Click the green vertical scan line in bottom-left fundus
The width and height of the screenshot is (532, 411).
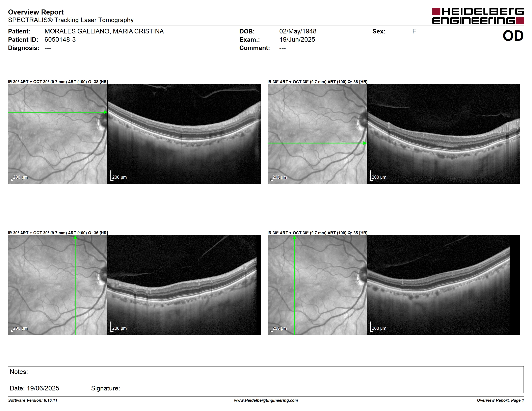point(75,285)
